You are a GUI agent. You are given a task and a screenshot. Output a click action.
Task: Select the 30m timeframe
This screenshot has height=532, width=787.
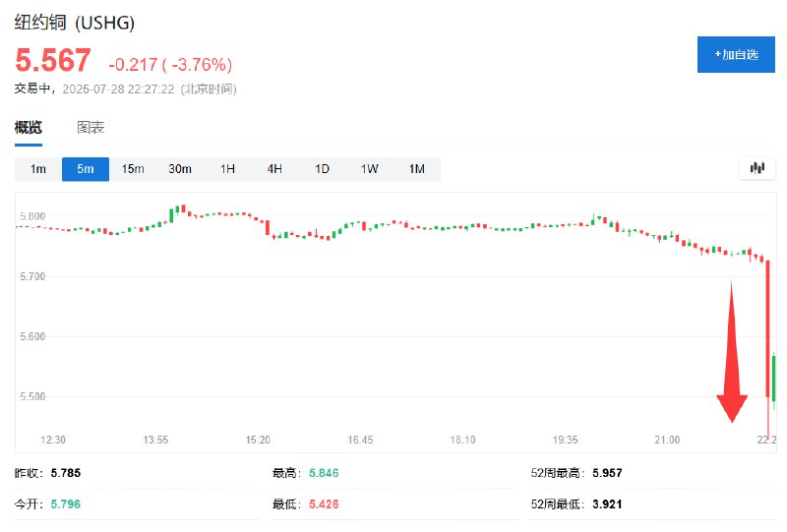pyautogui.click(x=180, y=169)
